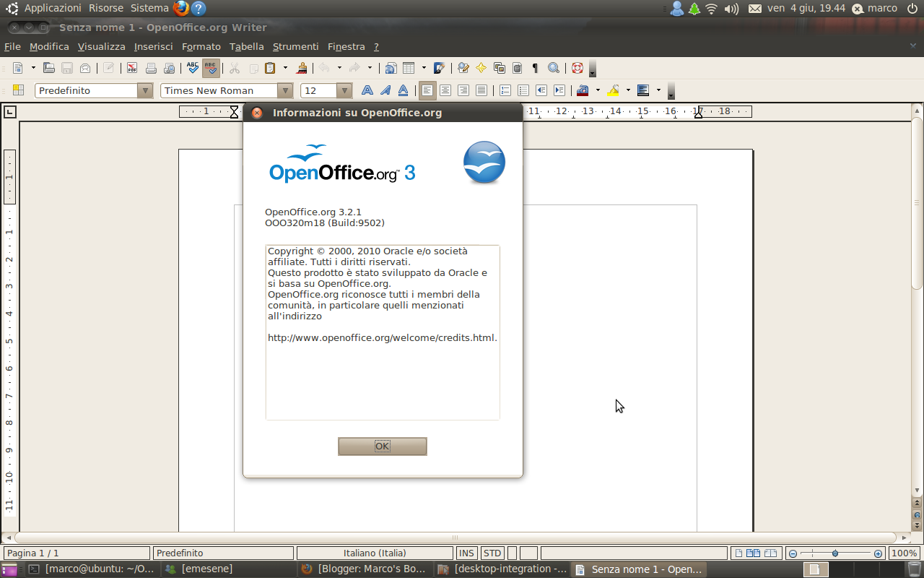Click the Hyperlink globe icon

[x=391, y=68]
